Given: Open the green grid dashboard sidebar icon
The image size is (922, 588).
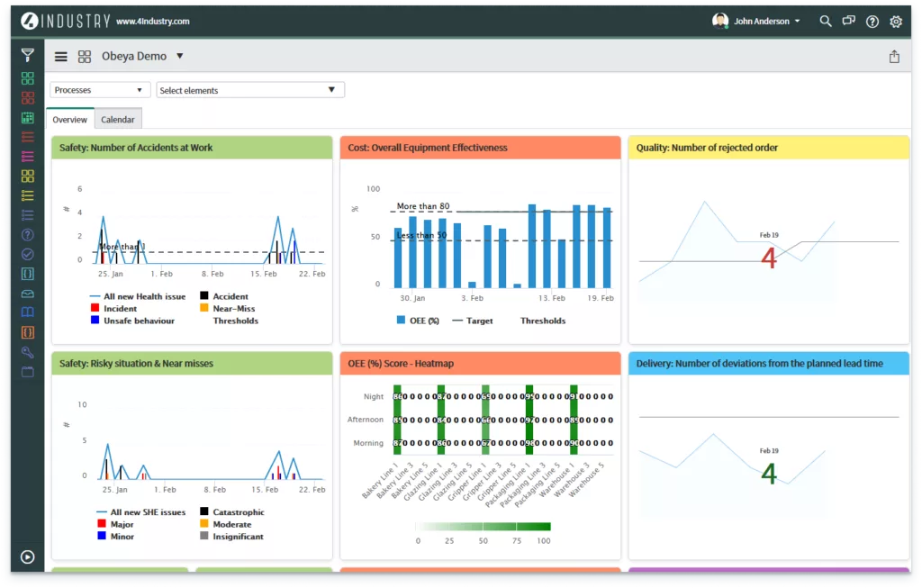Looking at the screenshot, I should (x=28, y=78).
